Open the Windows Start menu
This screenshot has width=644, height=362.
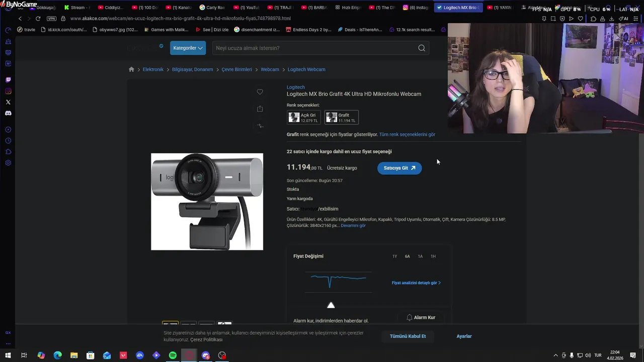(x=8, y=355)
